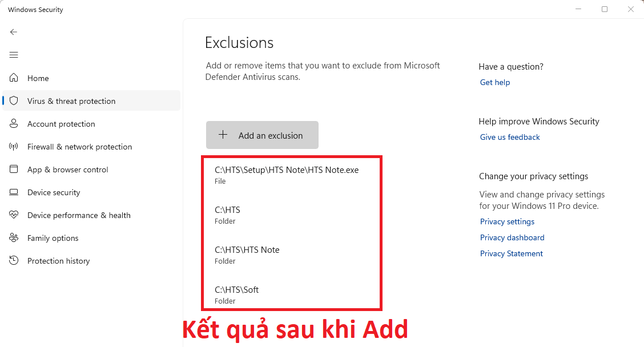Click the 'Have a question?' heading
Image resolution: width=644 pixels, height=347 pixels.
pyautogui.click(x=511, y=67)
